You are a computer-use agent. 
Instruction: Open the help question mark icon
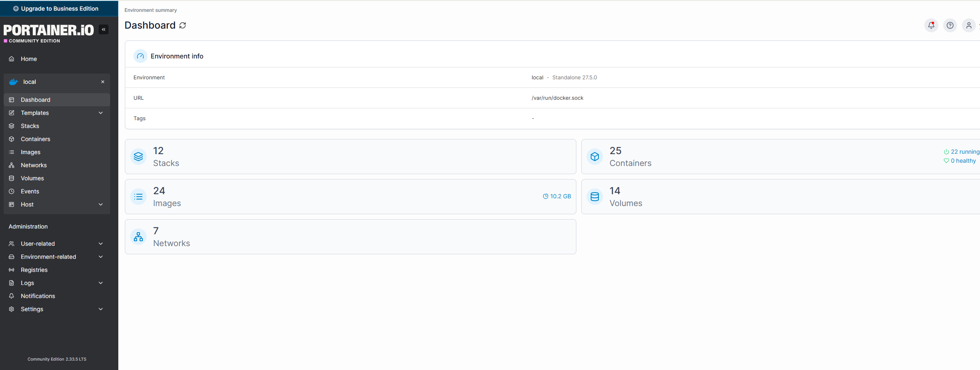click(950, 25)
